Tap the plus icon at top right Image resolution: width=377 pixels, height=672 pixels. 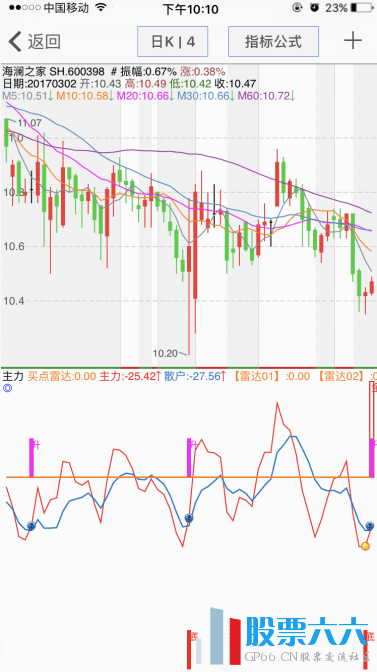(353, 41)
